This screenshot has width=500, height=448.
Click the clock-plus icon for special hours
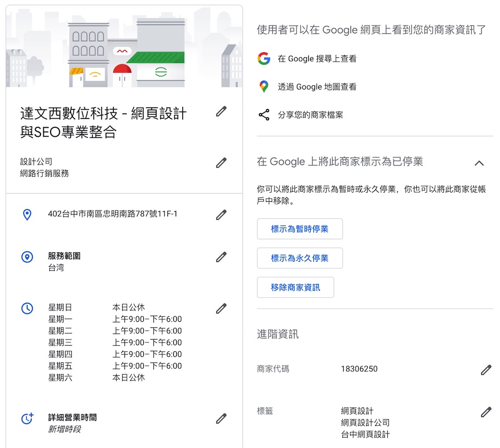(x=27, y=419)
